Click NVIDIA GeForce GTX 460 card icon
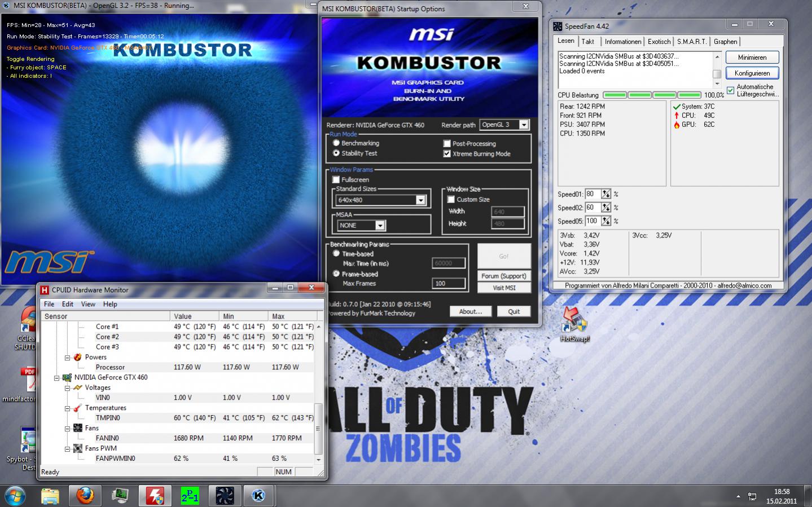The height and width of the screenshot is (507, 812). (67, 377)
